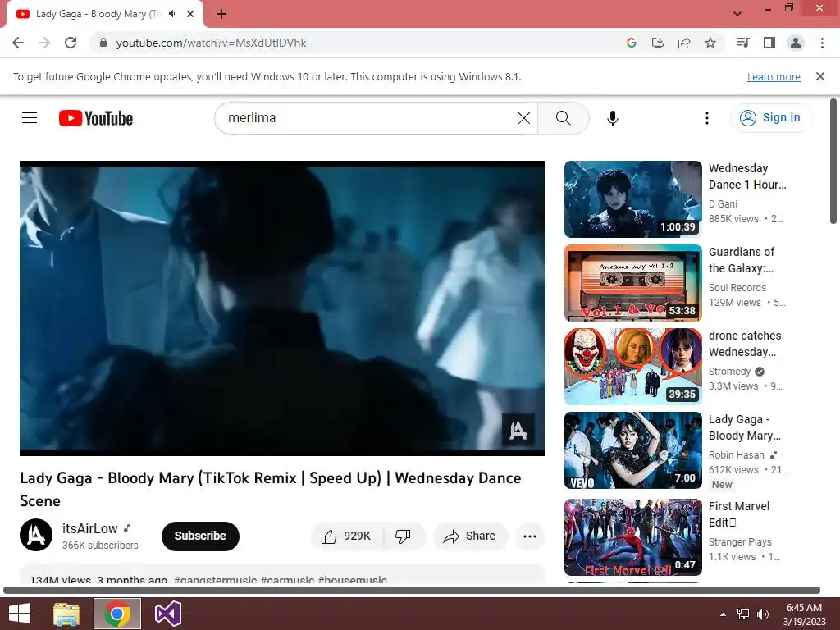Click the Sign in button

point(771,118)
